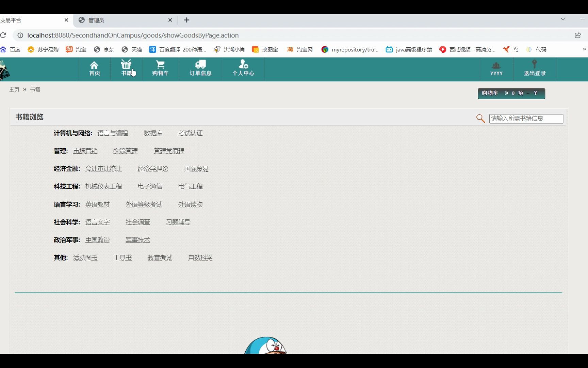The height and width of the screenshot is (368, 588).
Task: Open the 改图宝 bookmark
Action: [265, 49]
